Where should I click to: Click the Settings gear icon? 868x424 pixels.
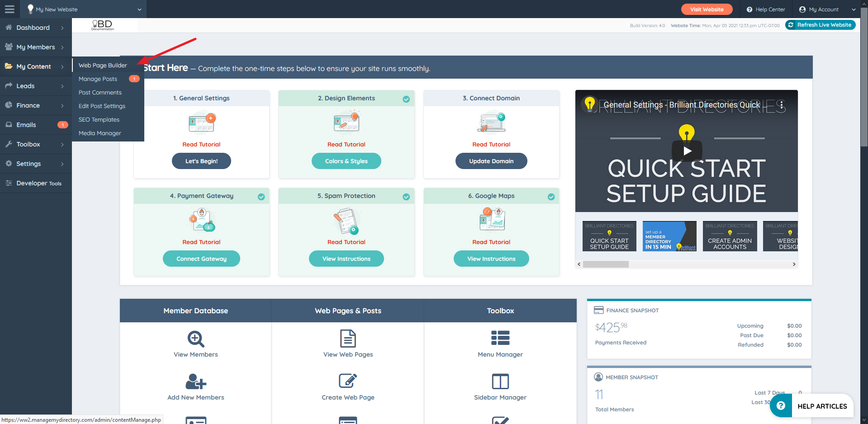pyautogui.click(x=9, y=164)
